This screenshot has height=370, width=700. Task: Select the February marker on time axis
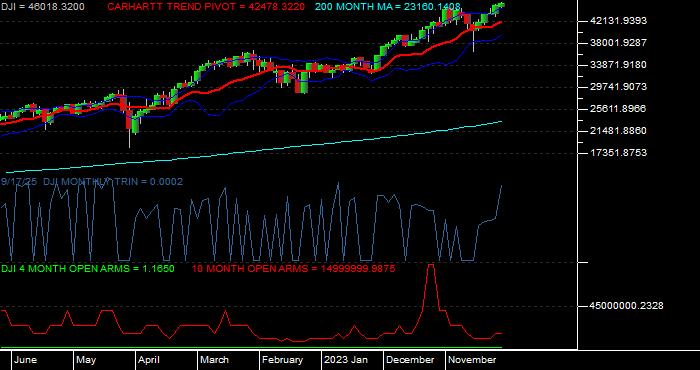click(282, 360)
